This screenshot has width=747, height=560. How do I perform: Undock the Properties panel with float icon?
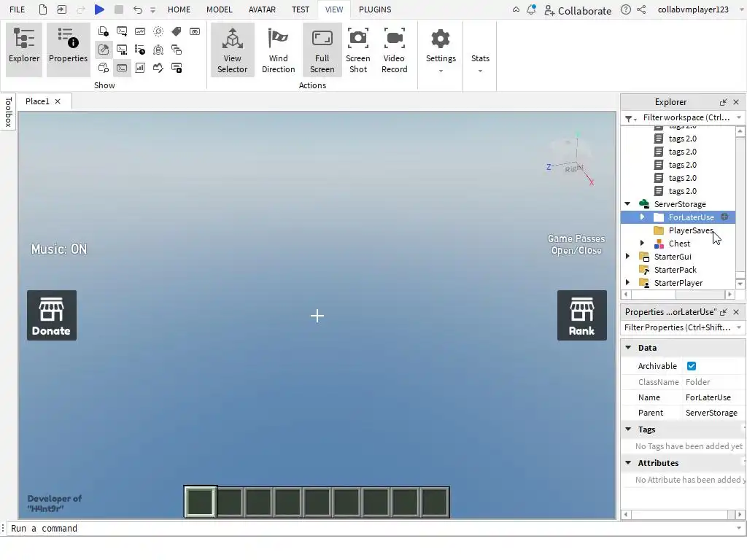pyautogui.click(x=723, y=312)
